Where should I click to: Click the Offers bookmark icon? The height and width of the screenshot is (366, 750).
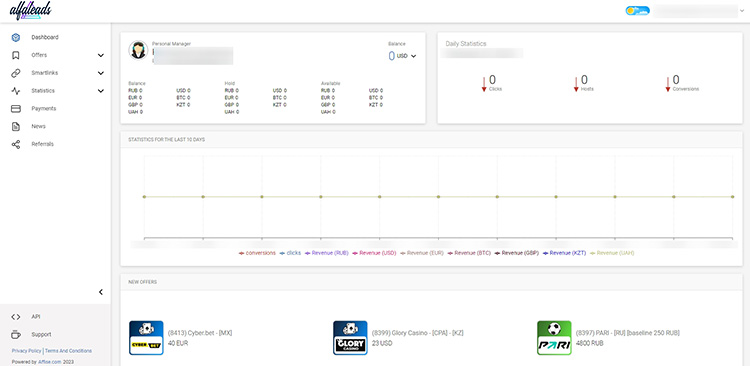(x=16, y=55)
